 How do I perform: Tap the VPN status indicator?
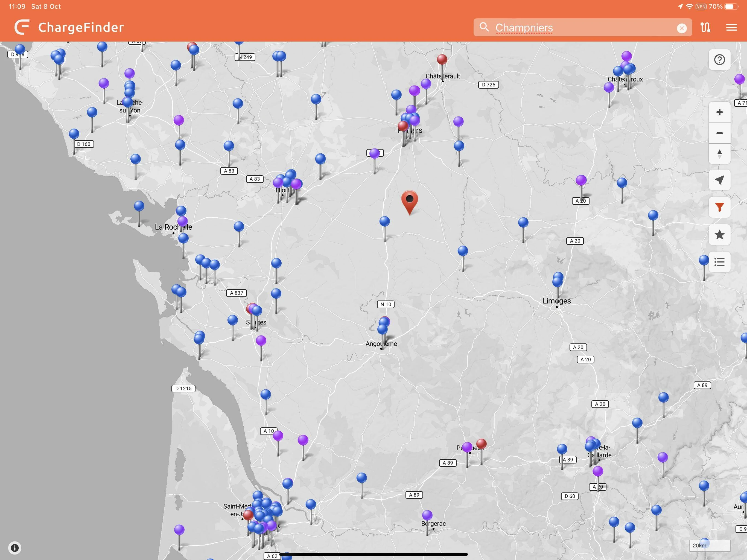pos(701,6)
